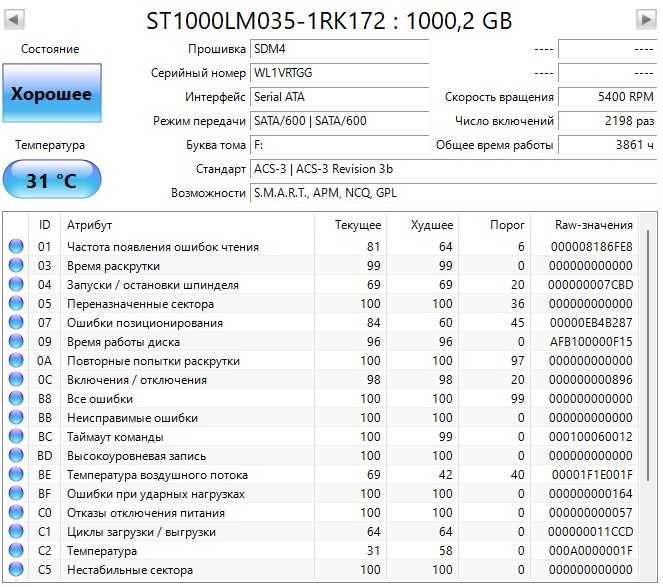The image size is (663, 587).
Task: Click the Хорошее health status button
Action: 52,93
